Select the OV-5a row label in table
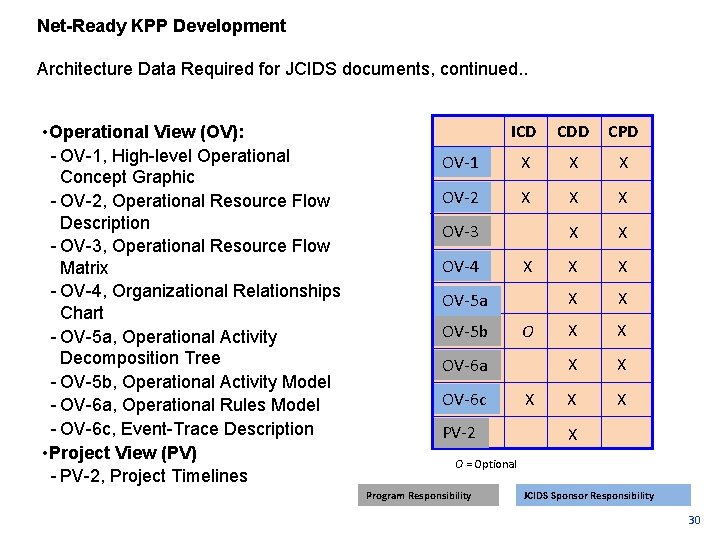The width and height of the screenshot is (720, 540). (x=467, y=300)
